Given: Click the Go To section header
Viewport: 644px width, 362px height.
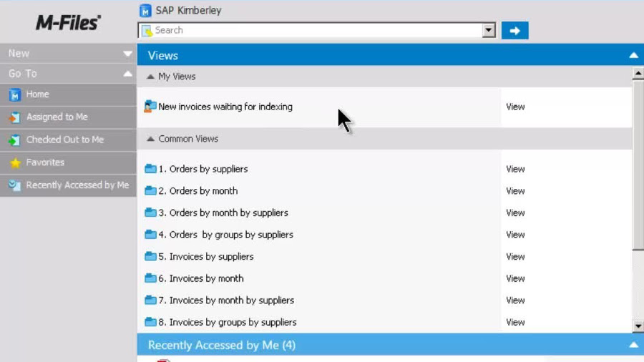Looking at the screenshot, I should coord(68,74).
